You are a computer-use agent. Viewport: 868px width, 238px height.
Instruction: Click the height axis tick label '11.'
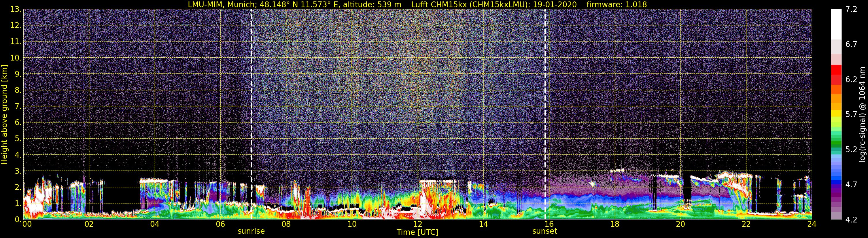pyautogui.click(x=16, y=41)
